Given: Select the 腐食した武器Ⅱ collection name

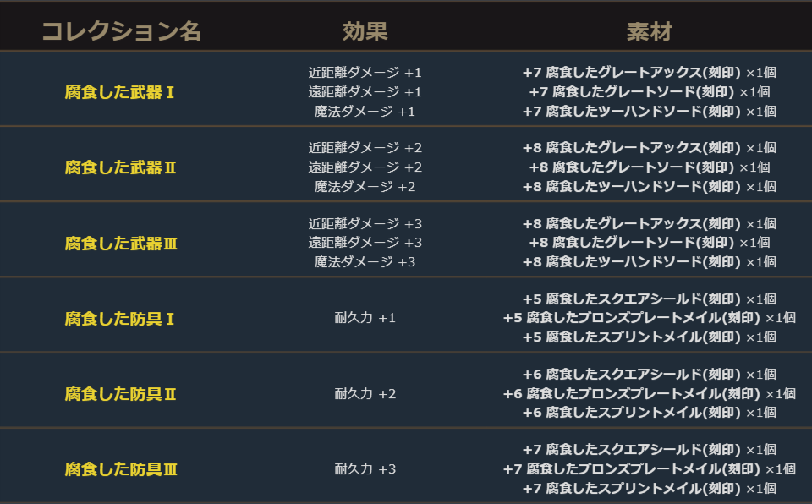Looking at the screenshot, I should (121, 167).
